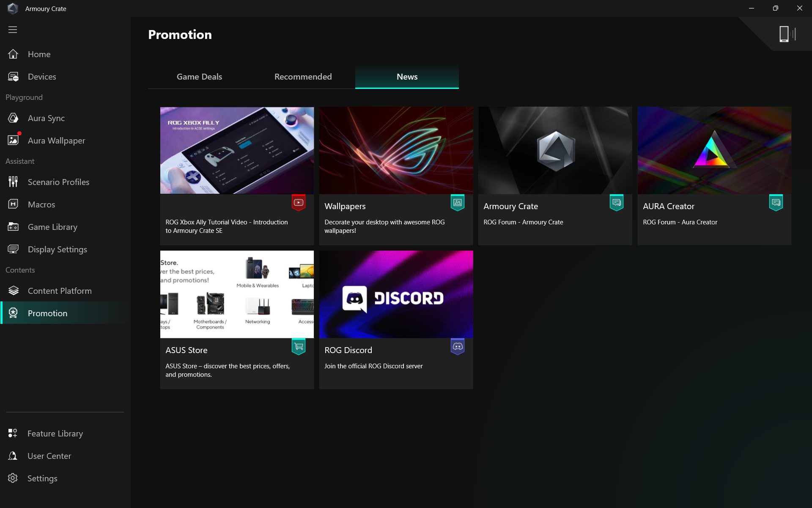Viewport: 812px width, 508px height.
Task: Open Game Library via its gamepad icon
Action: click(x=13, y=227)
